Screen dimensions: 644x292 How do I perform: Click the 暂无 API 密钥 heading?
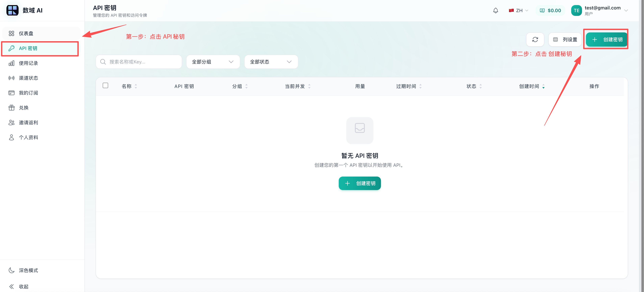click(360, 156)
